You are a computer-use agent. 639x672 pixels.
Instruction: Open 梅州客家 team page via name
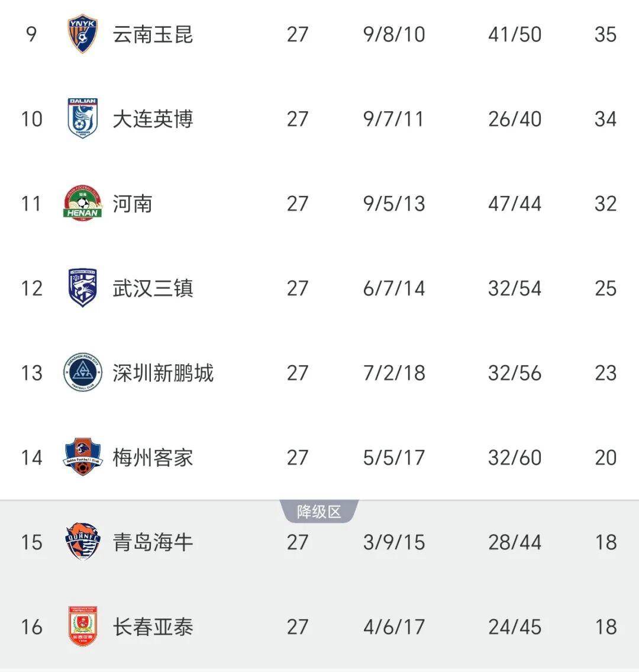point(153,458)
